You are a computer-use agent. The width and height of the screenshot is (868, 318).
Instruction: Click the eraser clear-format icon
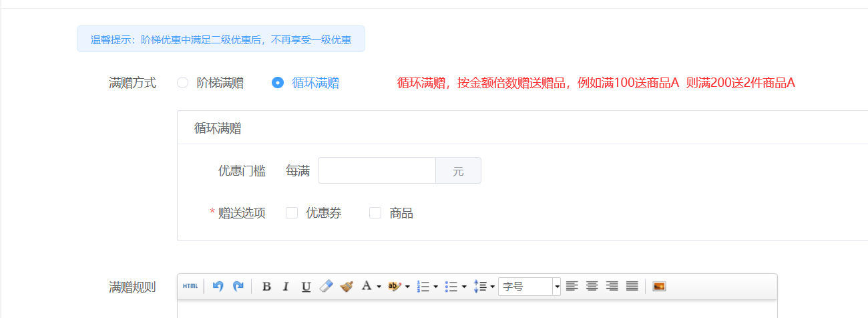click(x=326, y=287)
